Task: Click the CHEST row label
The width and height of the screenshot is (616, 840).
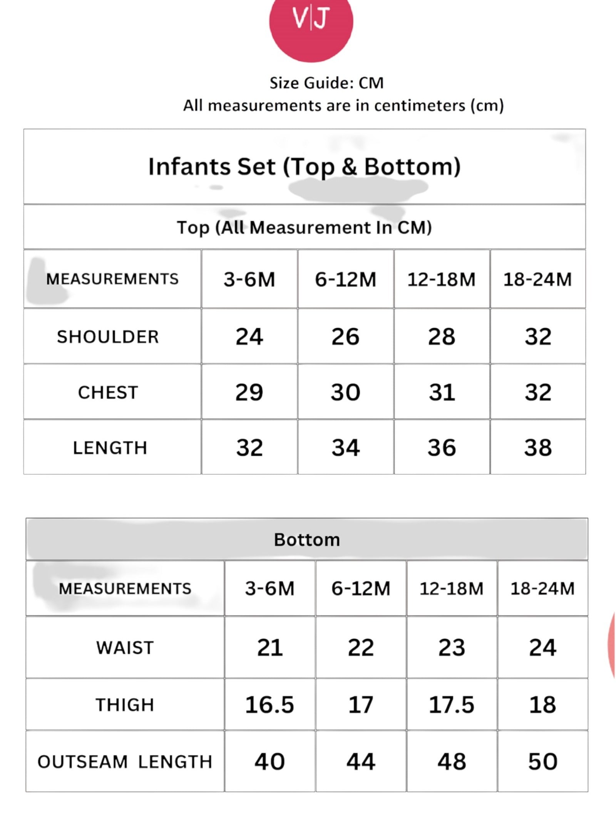Action: pyautogui.click(x=108, y=392)
